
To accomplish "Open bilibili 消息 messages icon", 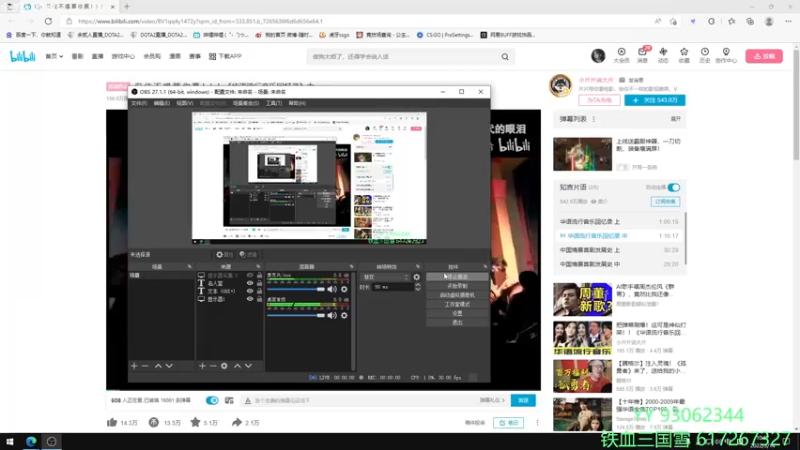I will (642, 55).
